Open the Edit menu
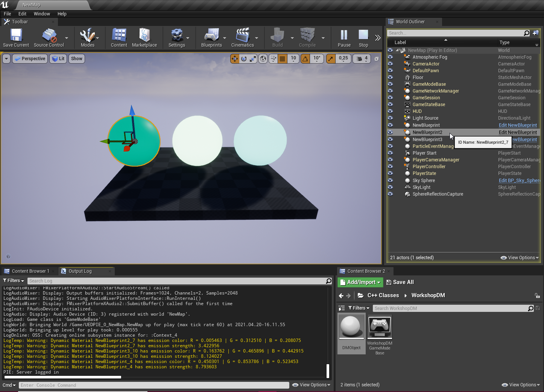The height and width of the screenshot is (392, 544). (23, 14)
